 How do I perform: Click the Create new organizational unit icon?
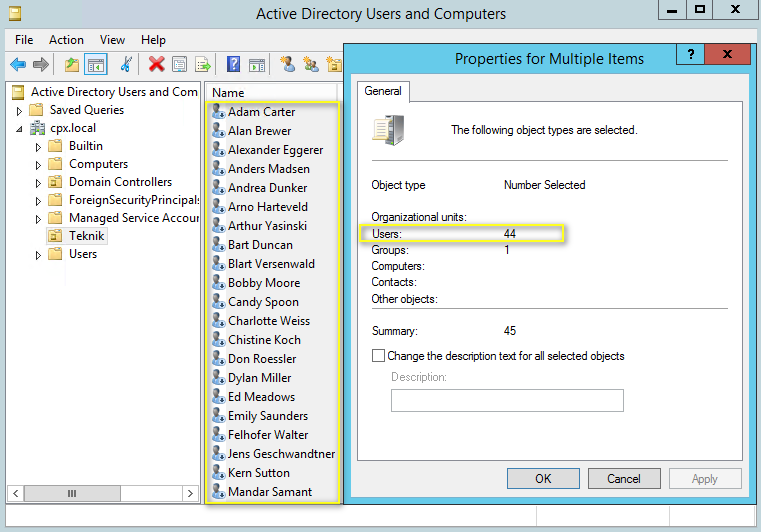(334, 64)
